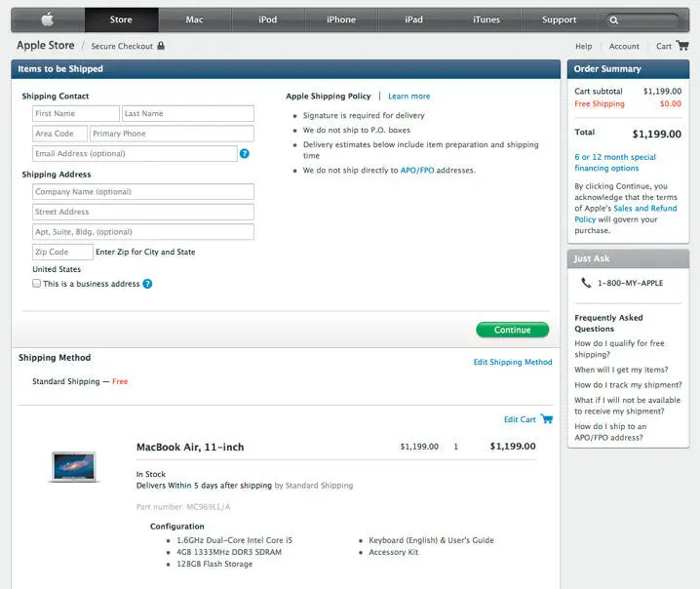Viewport: 700px width, 589px height.
Task: Click '1.6GHz Dual-Core Intel Core i5' item
Action: coord(234,540)
